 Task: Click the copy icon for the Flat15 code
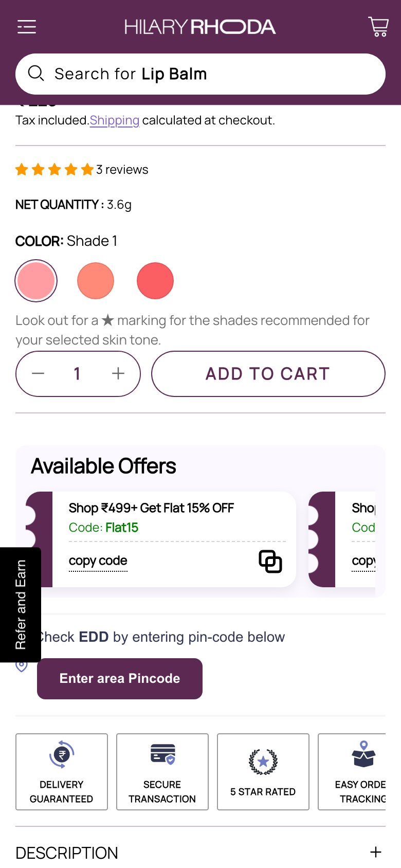[x=270, y=561]
